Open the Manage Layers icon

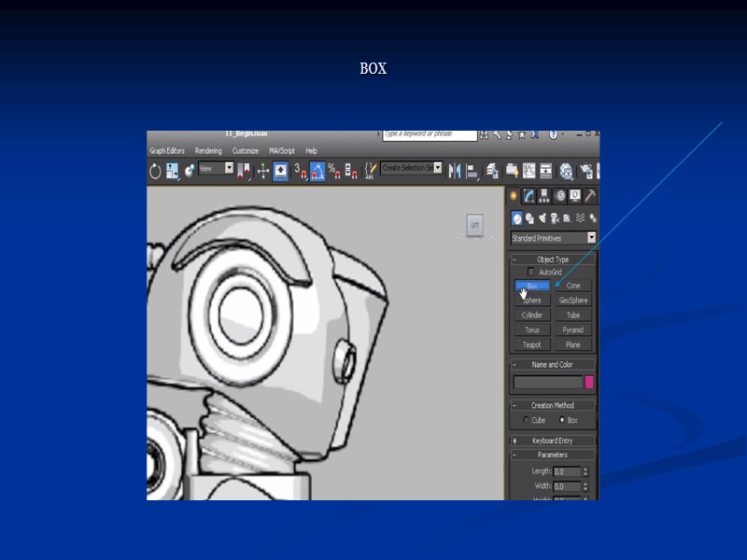[492, 171]
